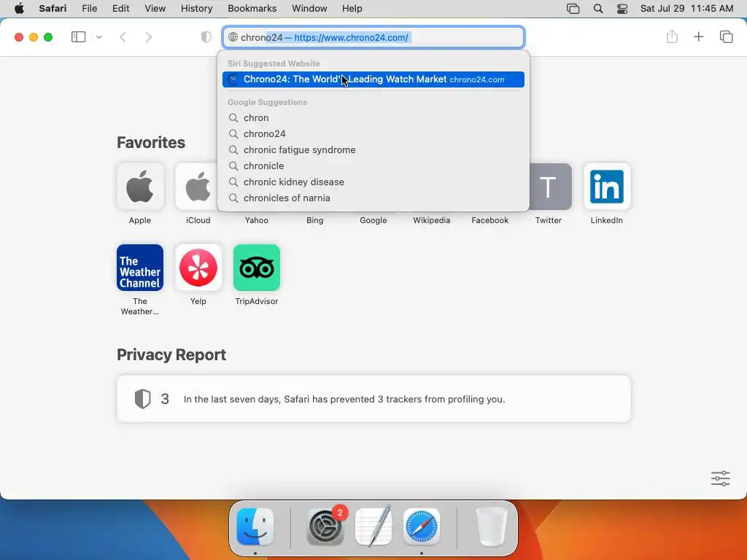Open the Help menu
The image size is (747, 560).
pyautogui.click(x=352, y=9)
